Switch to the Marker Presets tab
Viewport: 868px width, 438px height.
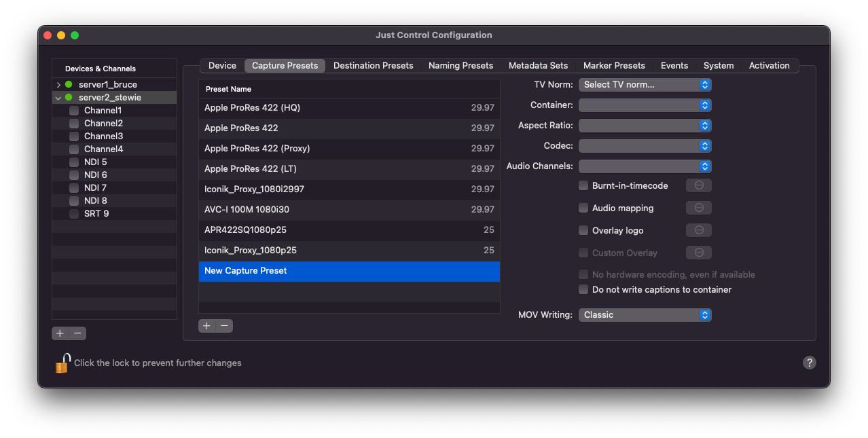coord(615,66)
